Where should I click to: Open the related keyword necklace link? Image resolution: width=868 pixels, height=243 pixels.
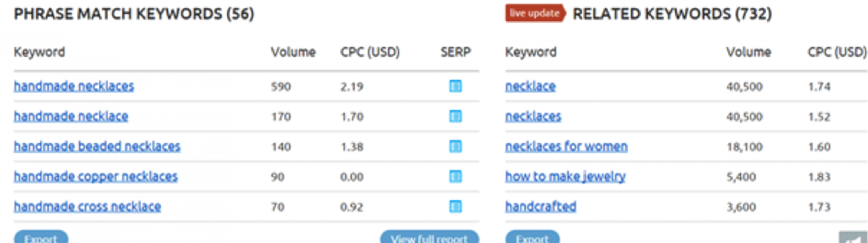(530, 86)
